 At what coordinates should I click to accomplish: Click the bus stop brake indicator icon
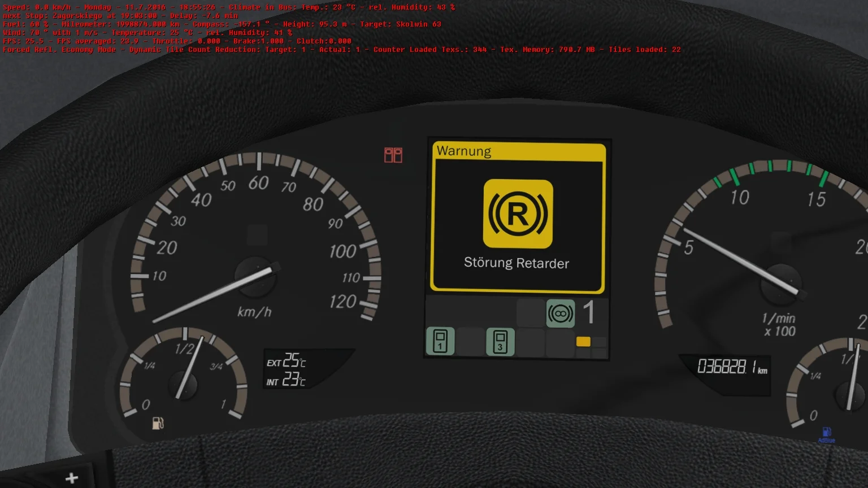point(560,313)
